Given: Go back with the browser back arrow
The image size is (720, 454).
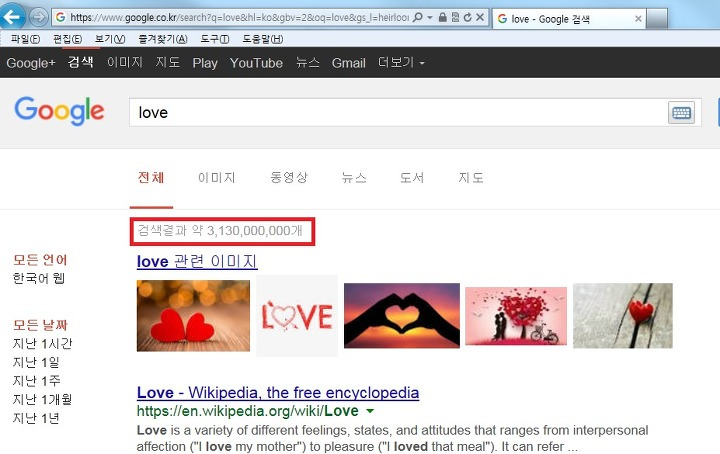Looking at the screenshot, I should pyautogui.click(x=12, y=17).
